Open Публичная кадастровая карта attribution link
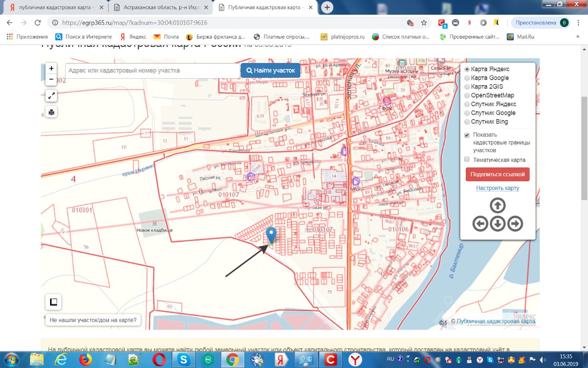The width and height of the screenshot is (588, 368). point(496,321)
